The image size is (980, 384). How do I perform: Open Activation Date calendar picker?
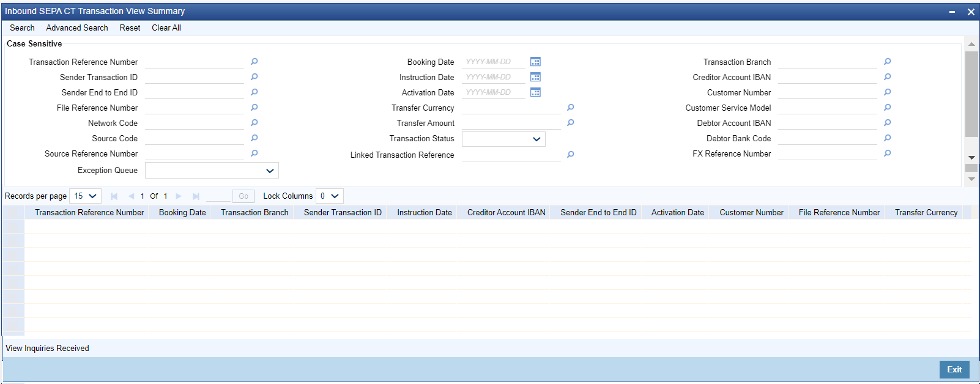[x=535, y=92]
